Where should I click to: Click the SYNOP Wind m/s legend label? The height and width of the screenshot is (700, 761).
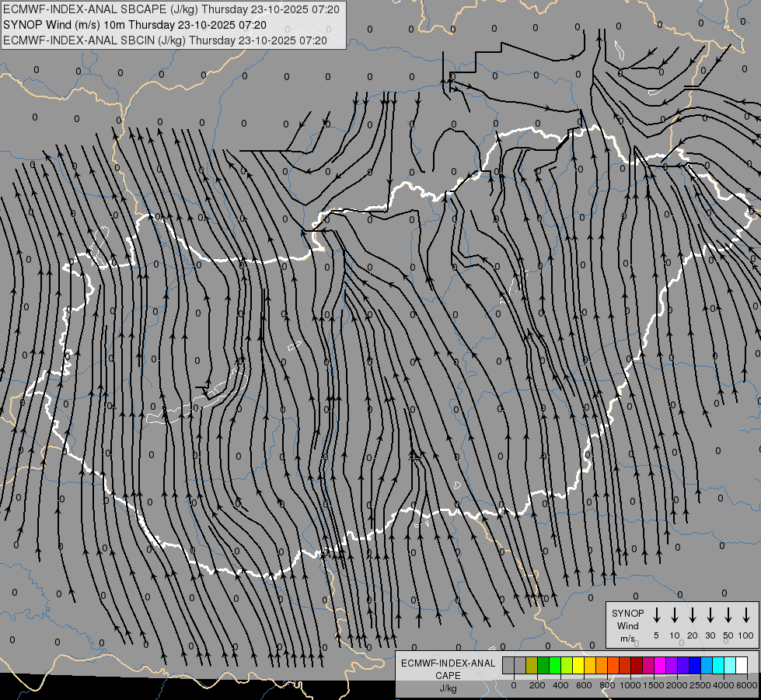coord(627,625)
